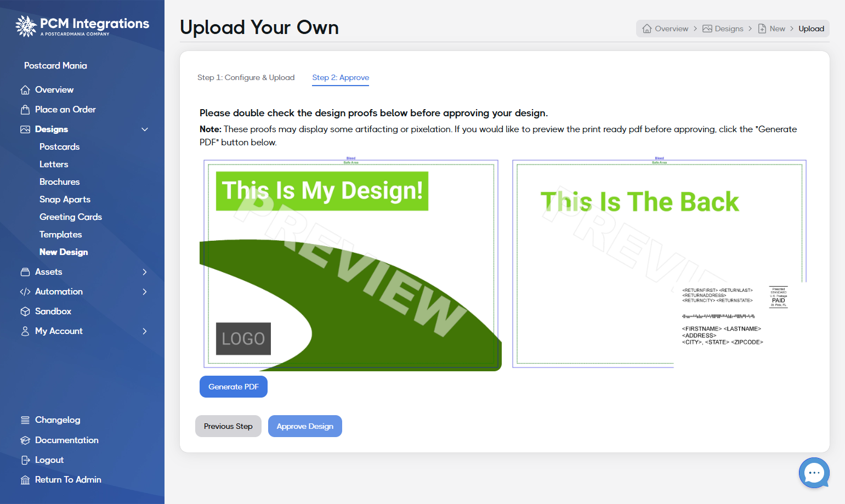Click the Automation code brackets icon
Screen dimensions: 845x504
25,292
